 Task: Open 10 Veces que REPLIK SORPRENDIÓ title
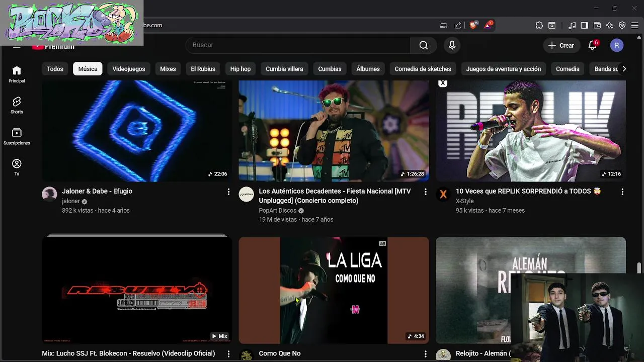528,191
